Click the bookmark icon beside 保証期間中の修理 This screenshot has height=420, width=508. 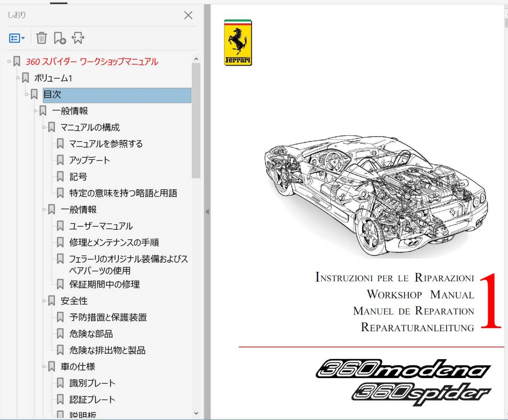click(x=61, y=285)
